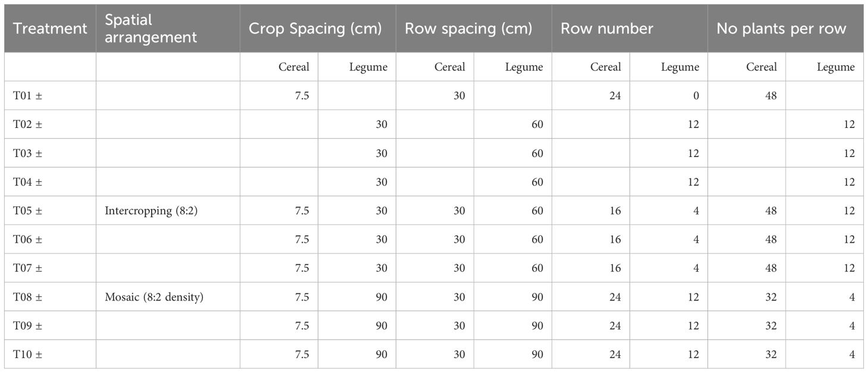This screenshot has width=868, height=373.
Task: Select the T06 ± treatment cell
Action: coord(27,239)
